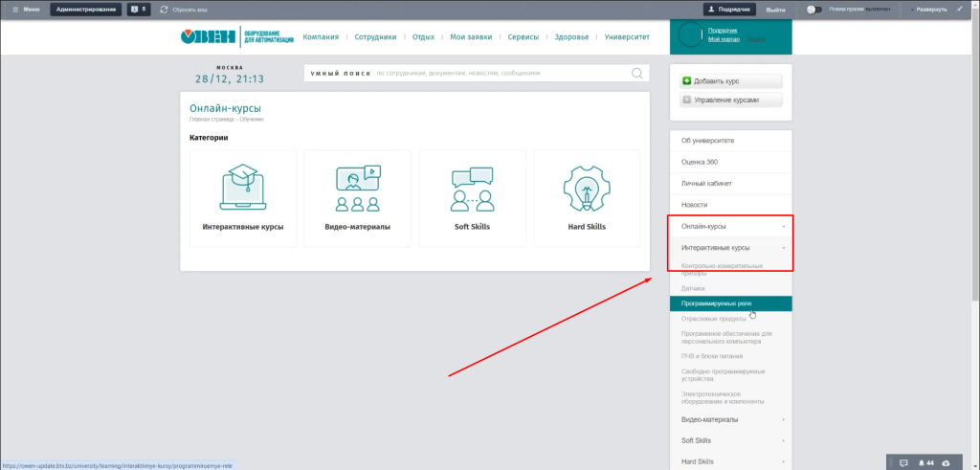
Task: Click the magnifier icon in smart search
Action: pyautogui.click(x=637, y=73)
